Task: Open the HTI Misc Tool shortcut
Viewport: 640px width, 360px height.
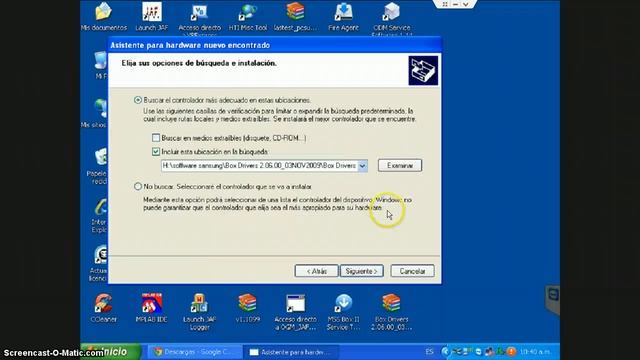Action: (x=248, y=16)
